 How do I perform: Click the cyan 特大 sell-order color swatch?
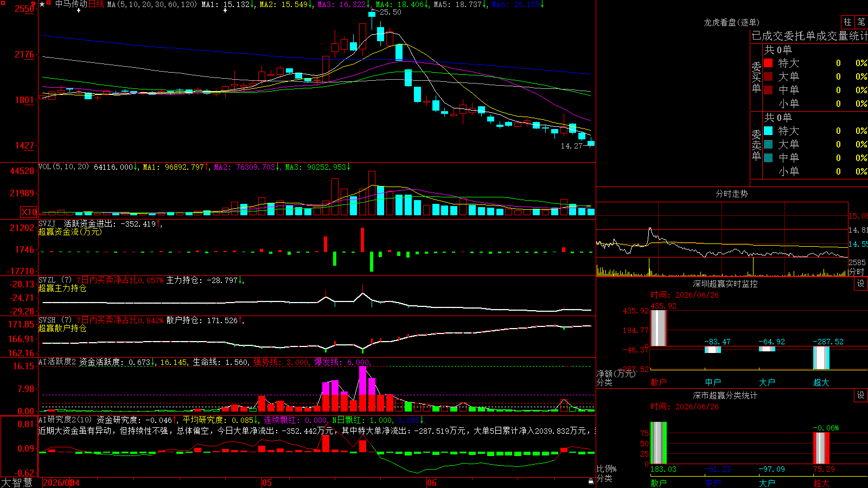[x=768, y=131]
